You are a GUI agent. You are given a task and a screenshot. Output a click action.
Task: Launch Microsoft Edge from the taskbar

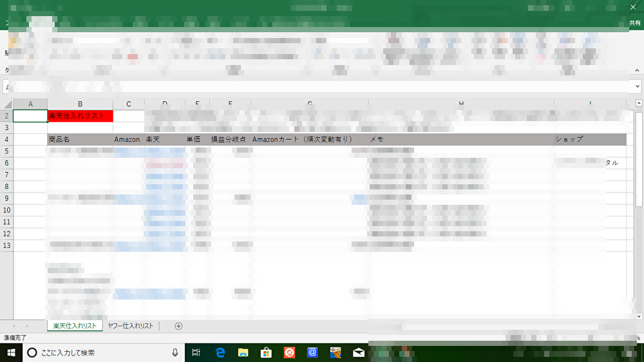[x=220, y=352]
